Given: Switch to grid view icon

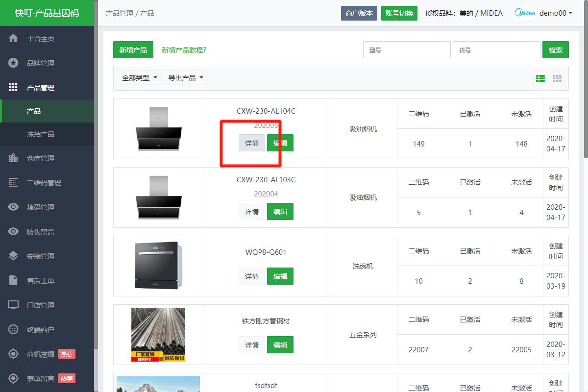Looking at the screenshot, I should (557, 78).
